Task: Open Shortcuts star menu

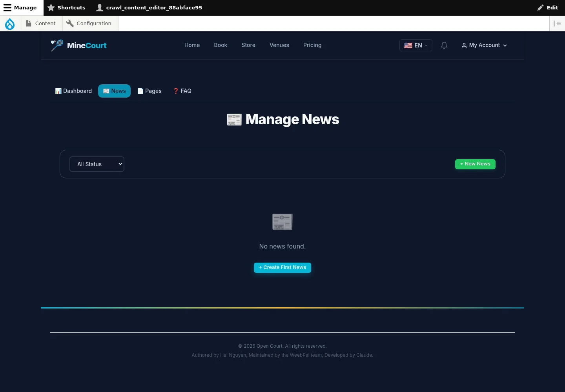Action: click(66, 7)
